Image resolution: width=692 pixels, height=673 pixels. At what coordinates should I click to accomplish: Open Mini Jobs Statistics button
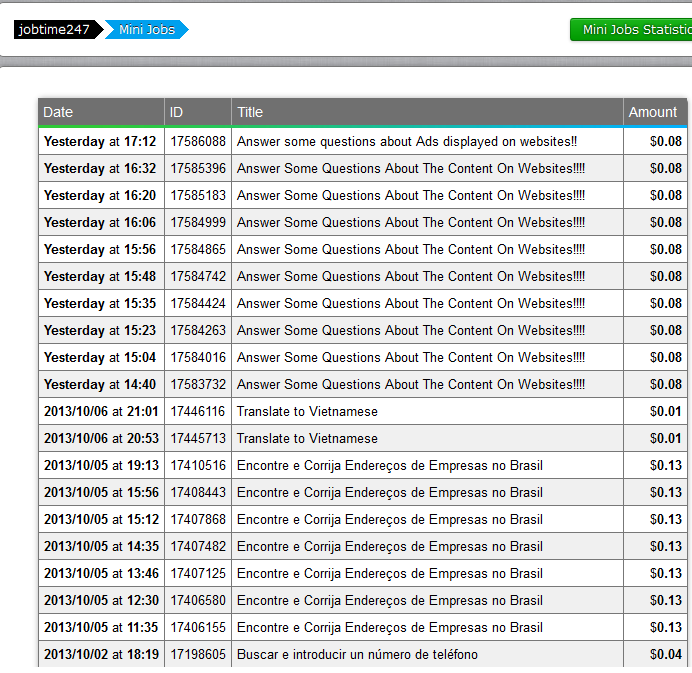[x=632, y=30]
